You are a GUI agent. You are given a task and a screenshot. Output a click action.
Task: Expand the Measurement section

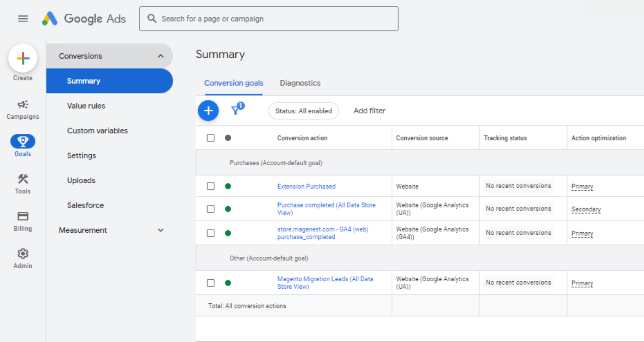point(109,230)
